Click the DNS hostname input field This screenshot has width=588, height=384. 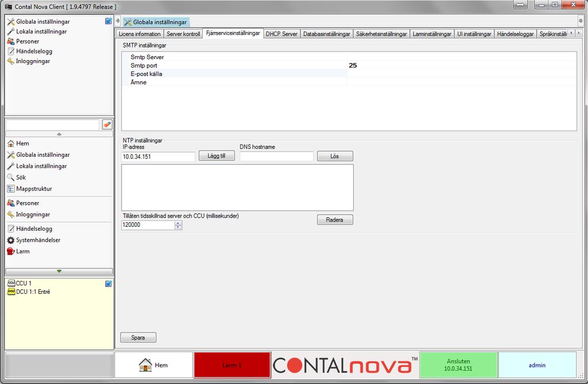click(x=276, y=156)
